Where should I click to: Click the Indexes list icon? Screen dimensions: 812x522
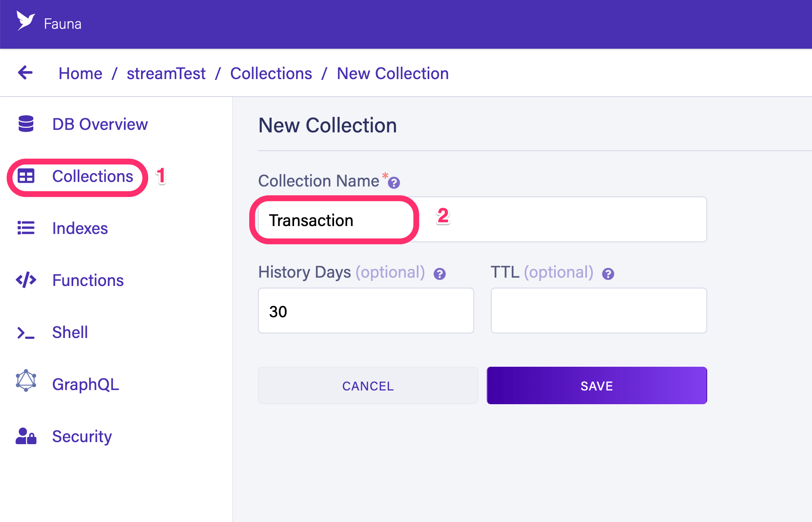[26, 228]
